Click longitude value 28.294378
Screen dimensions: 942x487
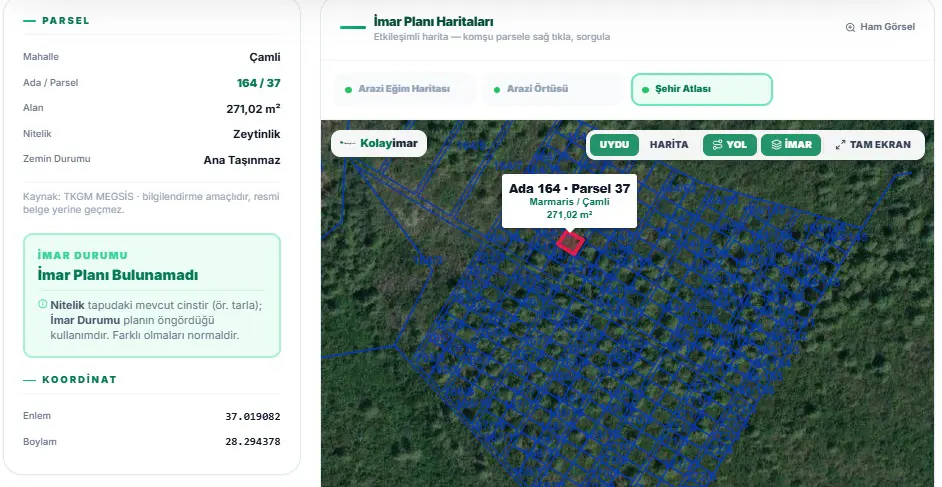253,441
